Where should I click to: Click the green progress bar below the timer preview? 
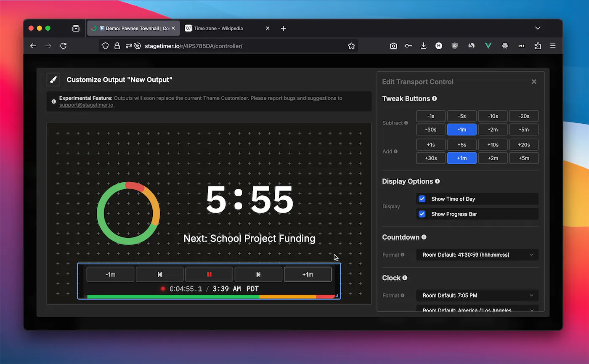coord(168,297)
